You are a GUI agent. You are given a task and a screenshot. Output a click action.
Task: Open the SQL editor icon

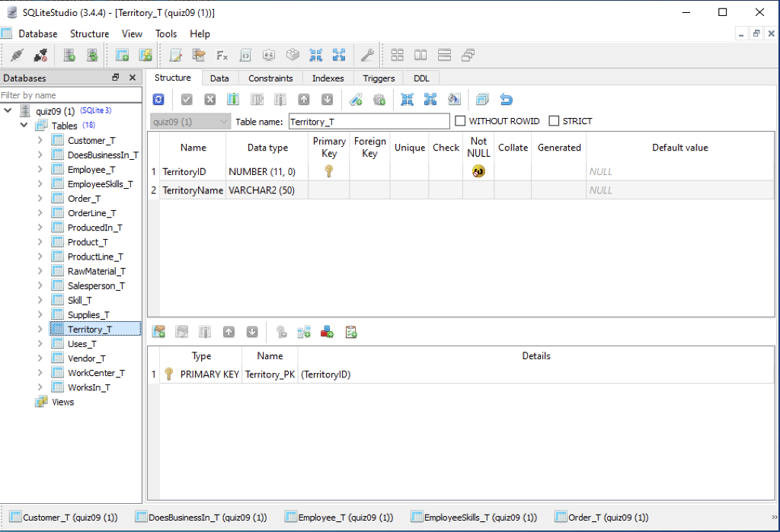pos(176,56)
